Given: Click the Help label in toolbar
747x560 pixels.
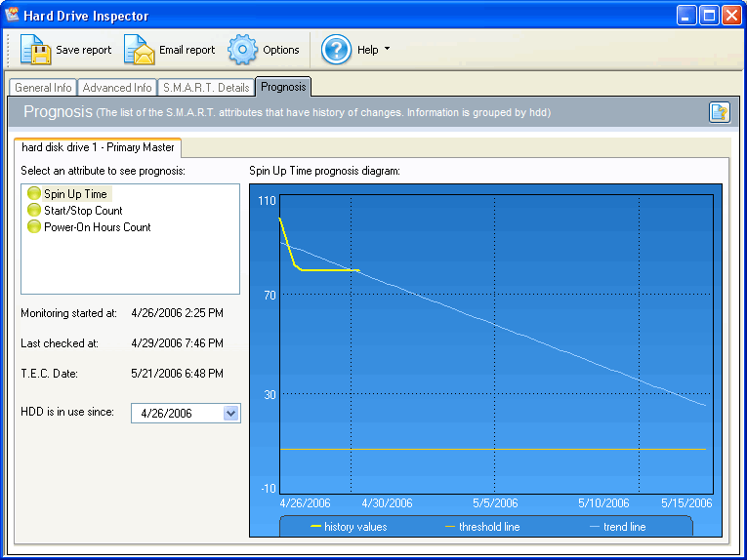Looking at the screenshot, I should point(368,50).
